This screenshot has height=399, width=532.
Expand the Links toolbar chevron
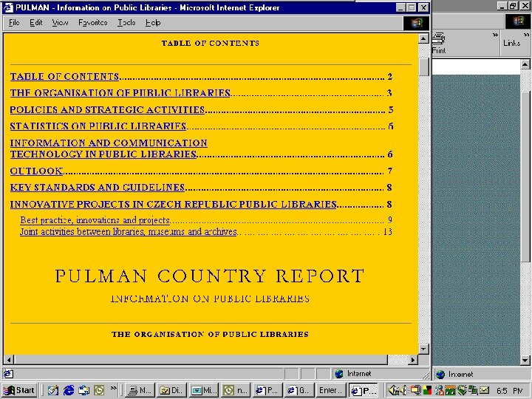coord(526,35)
